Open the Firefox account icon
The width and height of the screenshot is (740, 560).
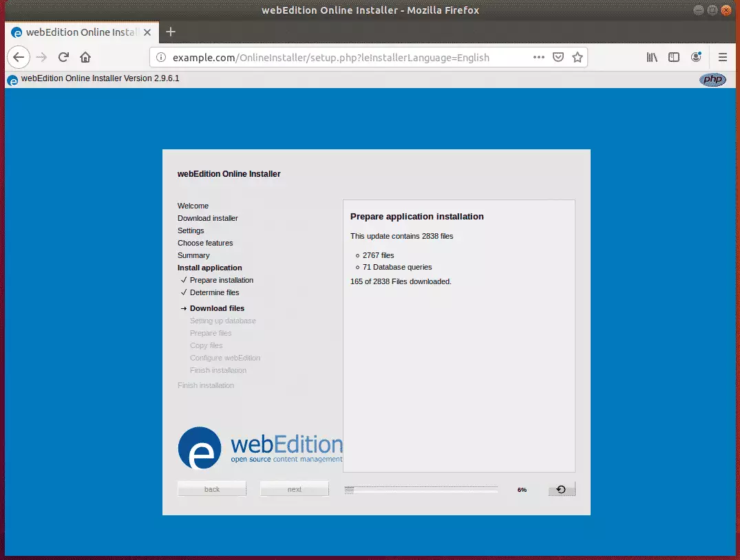(x=696, y=58)
